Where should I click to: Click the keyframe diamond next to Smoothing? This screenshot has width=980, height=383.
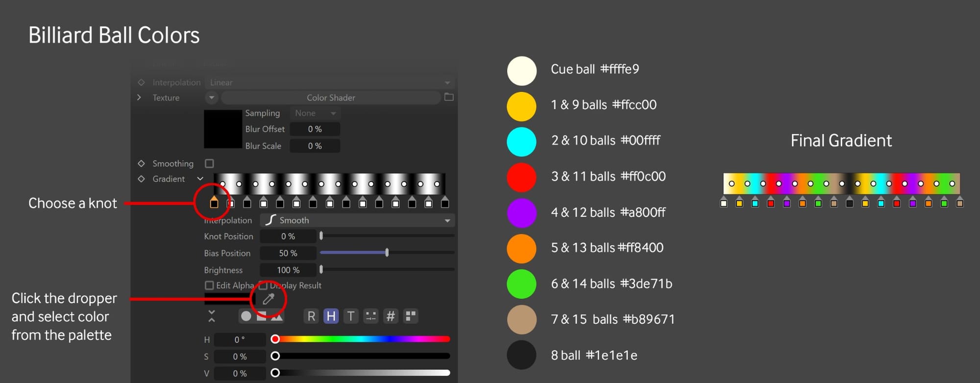click(141, 163)
